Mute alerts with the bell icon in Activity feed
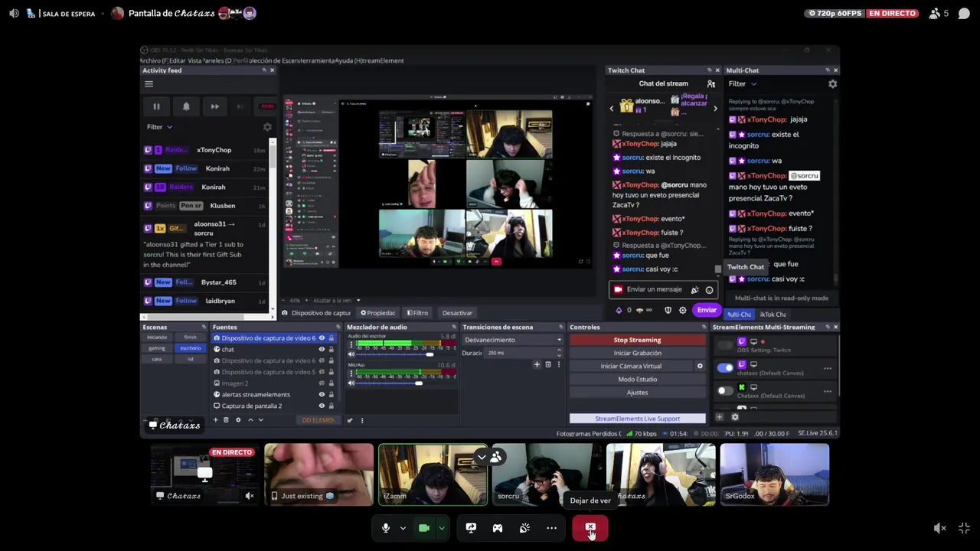Viewport: 980px width, 551px height. (x=186, y=106)
